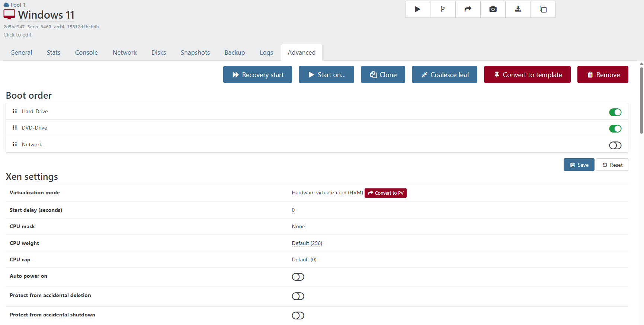Click the 'Click to edit' description
This screenshot has height=325, width=644.
click(x=17, y=35)
